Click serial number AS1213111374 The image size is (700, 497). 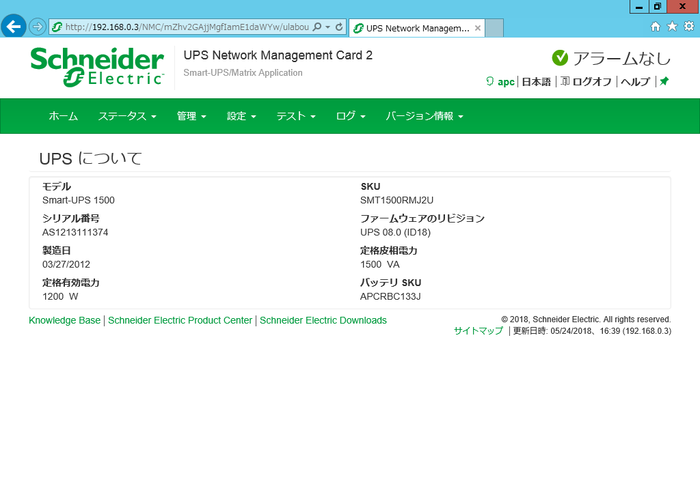pyautogui.click(x=75, y=233)
